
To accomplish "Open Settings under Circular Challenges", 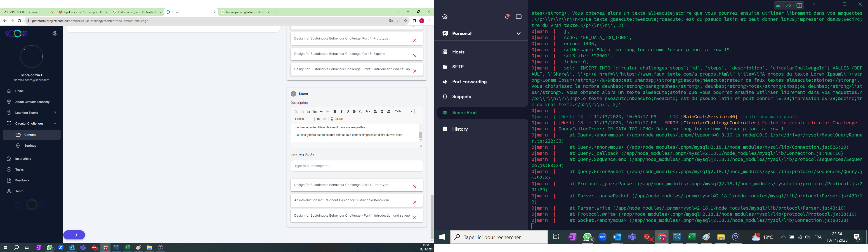I will (30, 146).
